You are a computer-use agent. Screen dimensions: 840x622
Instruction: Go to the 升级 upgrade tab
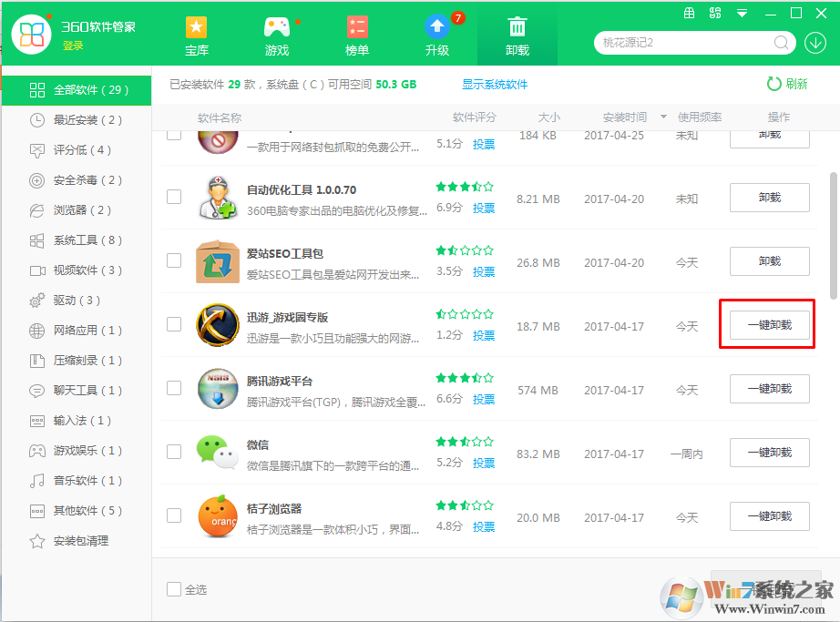[x=437, y=36]
